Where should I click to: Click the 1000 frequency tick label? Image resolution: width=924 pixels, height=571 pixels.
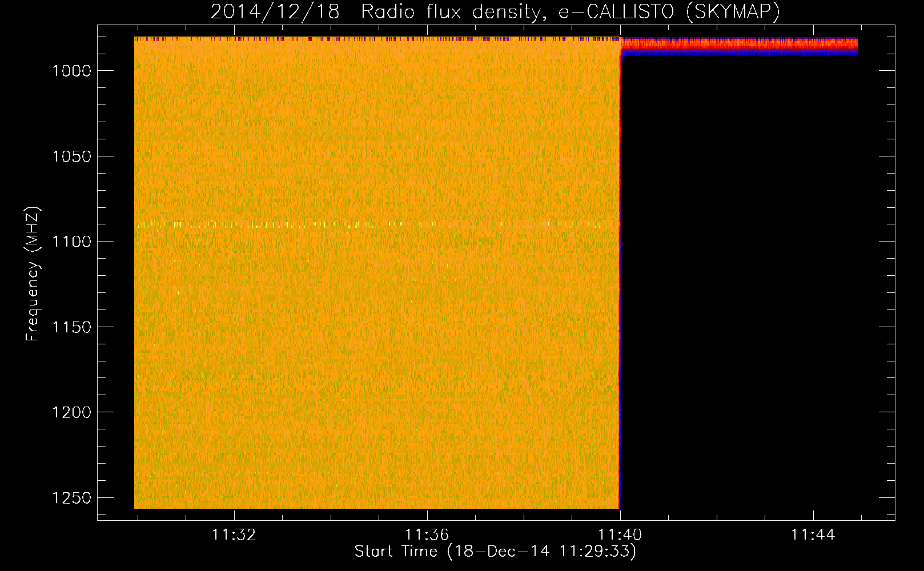[x=71, y=71]
